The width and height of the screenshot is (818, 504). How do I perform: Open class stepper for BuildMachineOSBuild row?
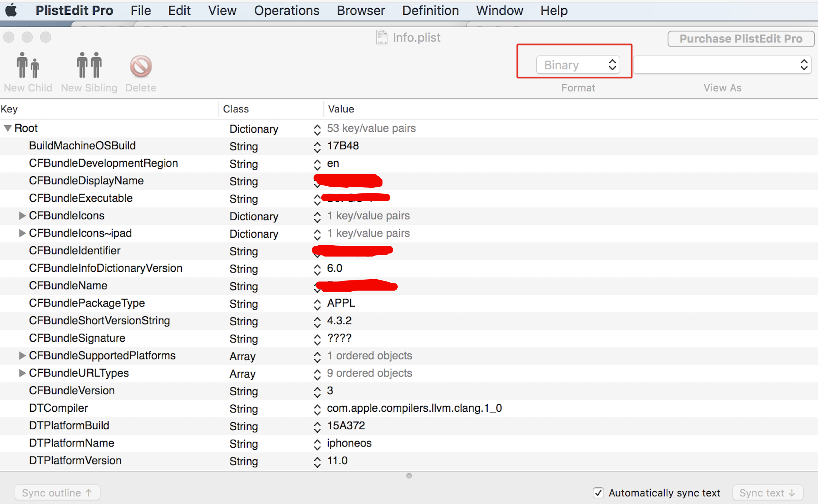[x=317, y=147]
